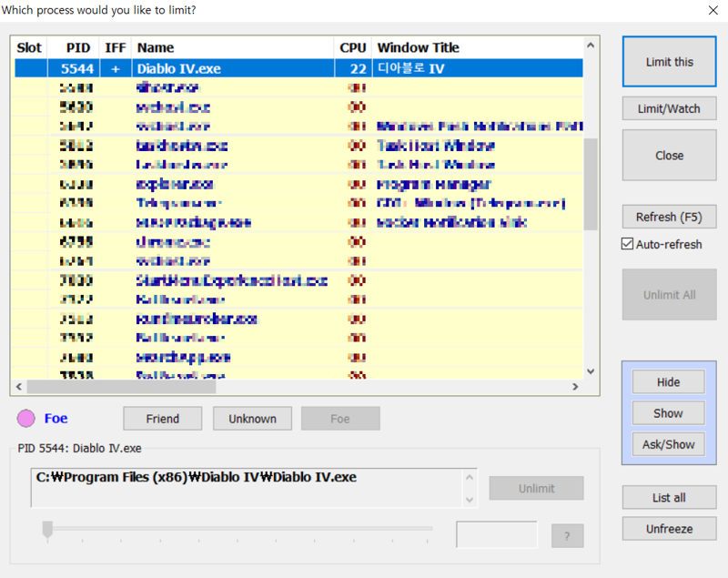Mark process as Friend
The width and height of the screenshot is (728, 578).
pos(163,419)
